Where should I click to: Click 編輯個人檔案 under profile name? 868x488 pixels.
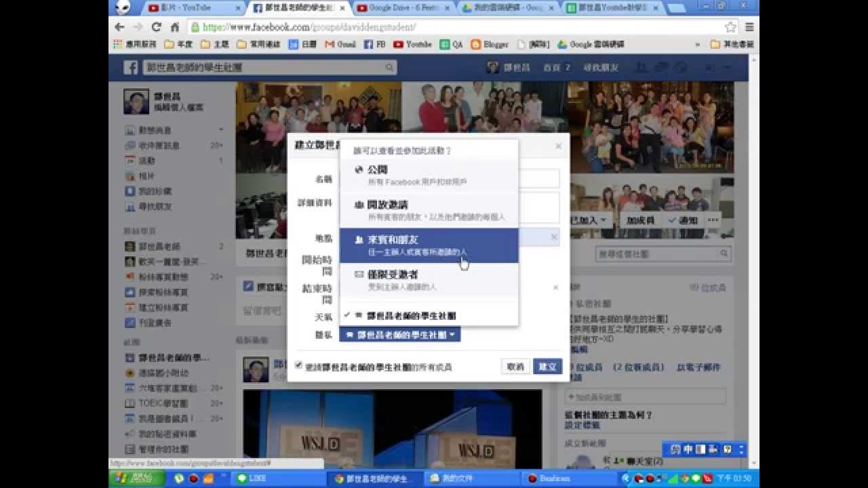click(178, 107)
